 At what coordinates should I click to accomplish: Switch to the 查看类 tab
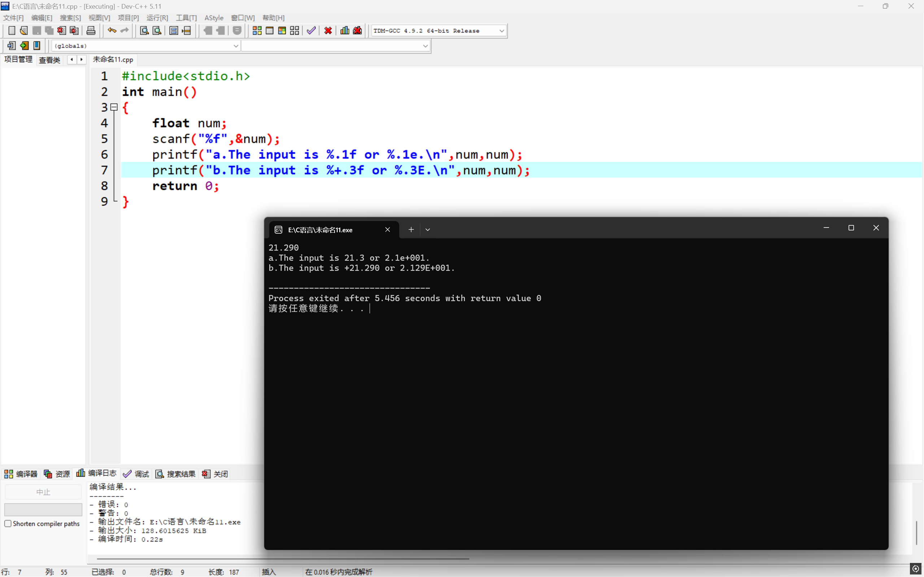pos(50,60)
